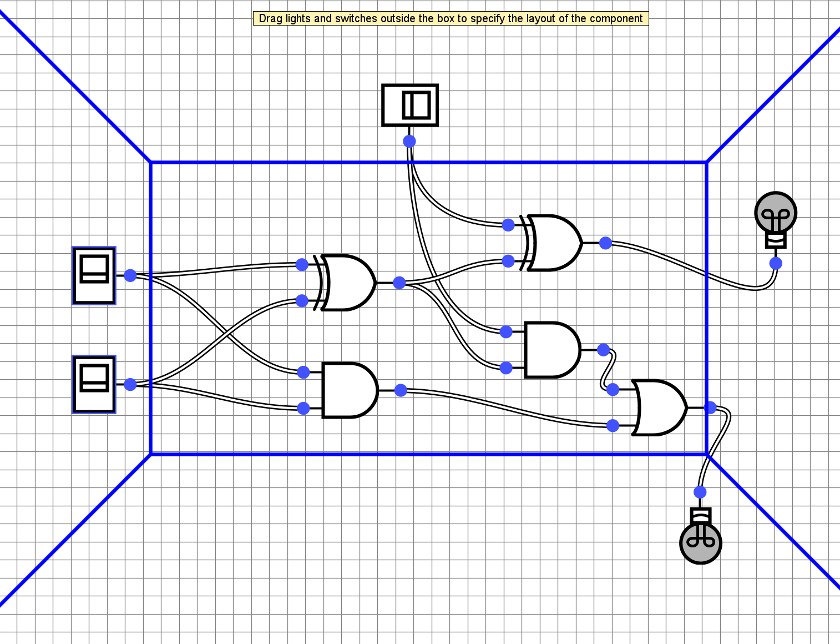Select the OR gate at bottom right
Viewport: 840px width, 644px height.
coord(659,407)
